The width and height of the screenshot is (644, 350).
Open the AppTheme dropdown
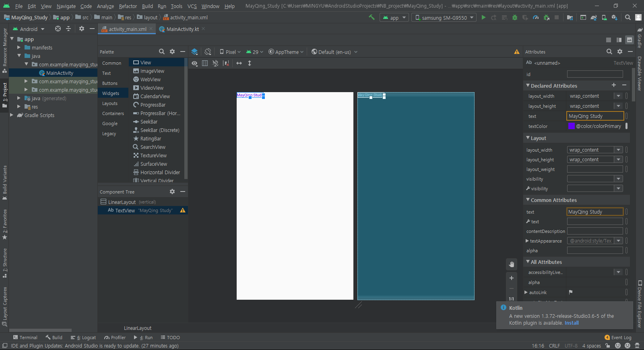coord(286,52)
